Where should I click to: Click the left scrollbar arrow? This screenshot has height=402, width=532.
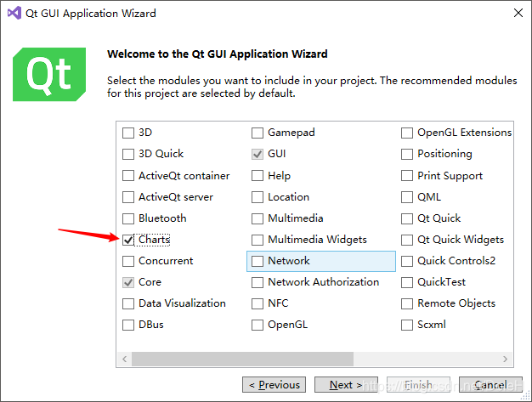[125, 359]
